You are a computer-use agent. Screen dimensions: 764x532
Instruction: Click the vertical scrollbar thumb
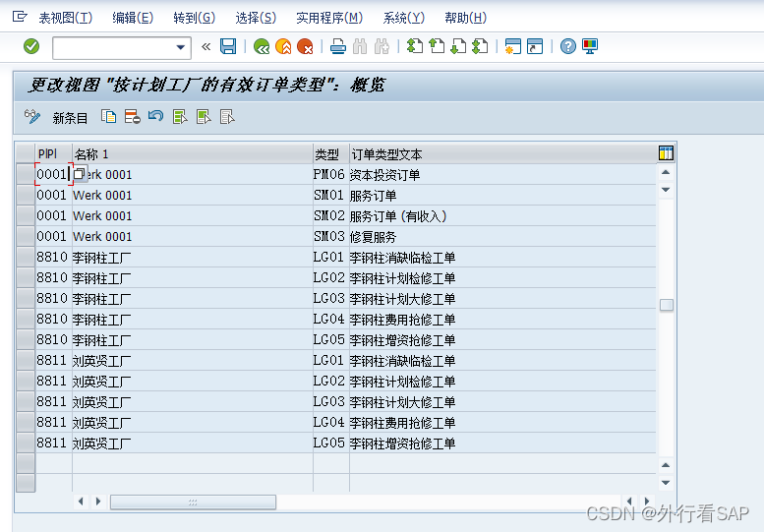[666, 305]
